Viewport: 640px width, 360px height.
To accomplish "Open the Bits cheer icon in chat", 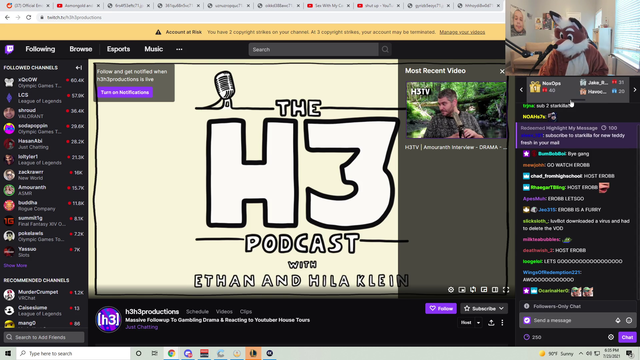I will [618, 320].
